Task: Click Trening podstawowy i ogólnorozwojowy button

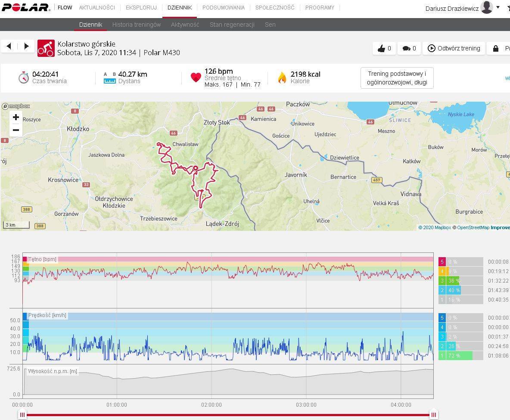Action: point(397,78)
